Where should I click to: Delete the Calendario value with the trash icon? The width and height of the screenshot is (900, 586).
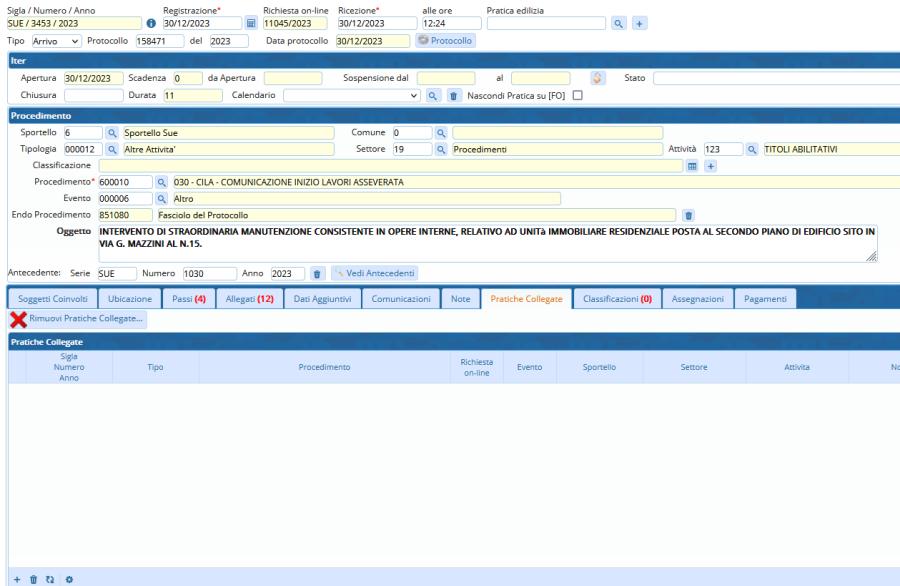(x=453, y=96)
